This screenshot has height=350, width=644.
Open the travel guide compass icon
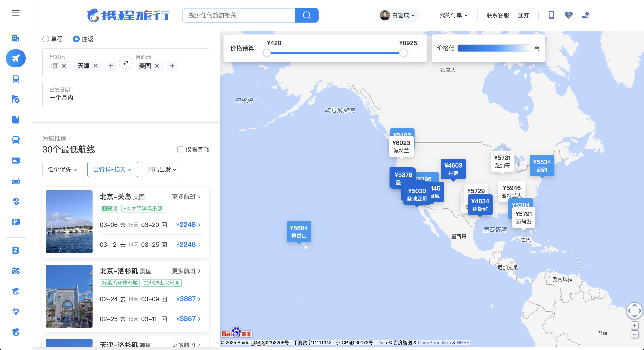pos(16,99)
